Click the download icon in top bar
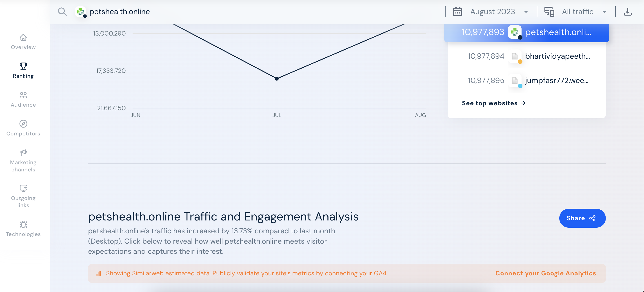This screenshot has height=292, width=644. click(628, 12)
